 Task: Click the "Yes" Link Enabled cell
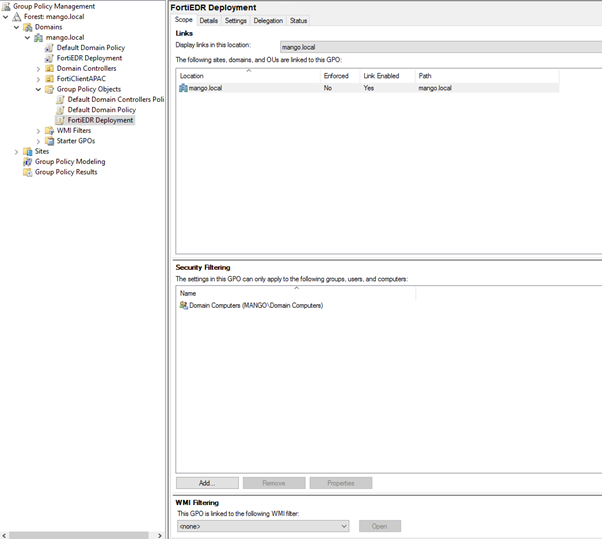coord(369,88)
